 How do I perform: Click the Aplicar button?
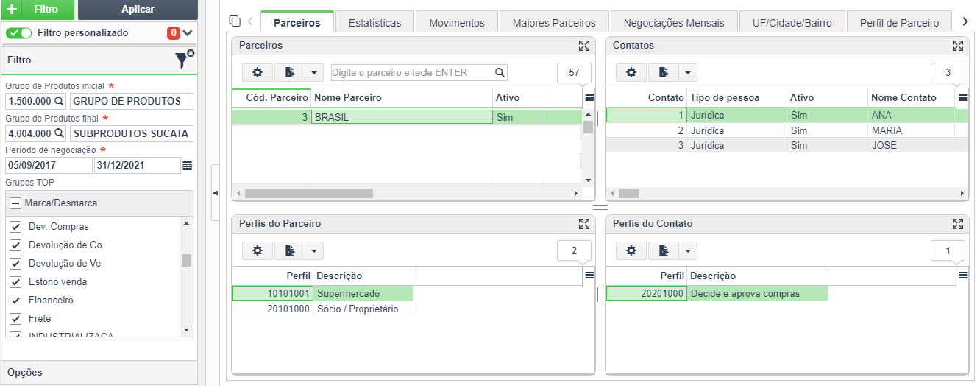coord(138,10)
